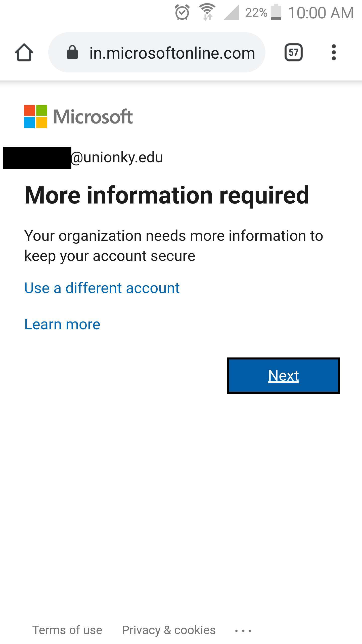Tap the cellular signal icon
362x644 pixels.
pyautogui.click(x=232, y=13)
